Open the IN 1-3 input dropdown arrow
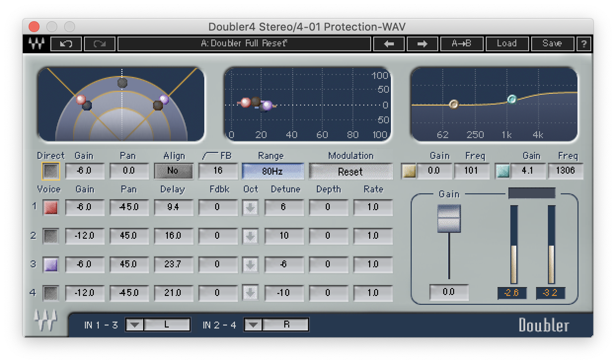616x364 pixels. [x=135, y=325]
